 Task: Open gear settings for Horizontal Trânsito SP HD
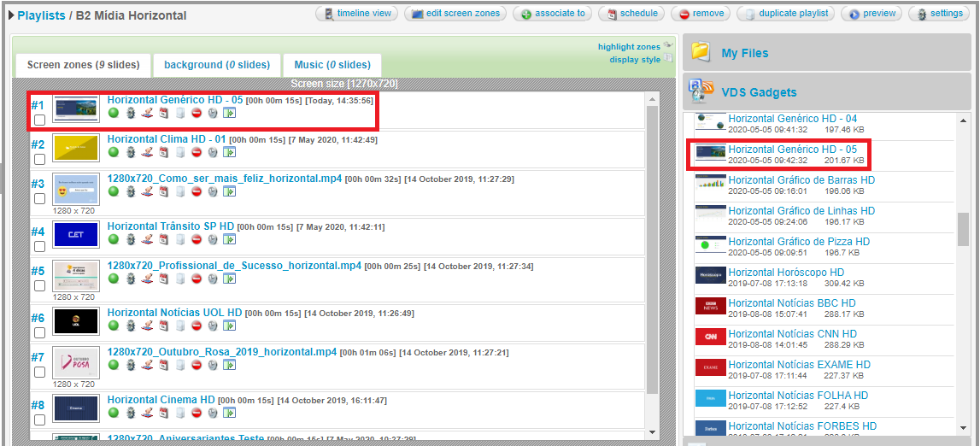point(130,238)
